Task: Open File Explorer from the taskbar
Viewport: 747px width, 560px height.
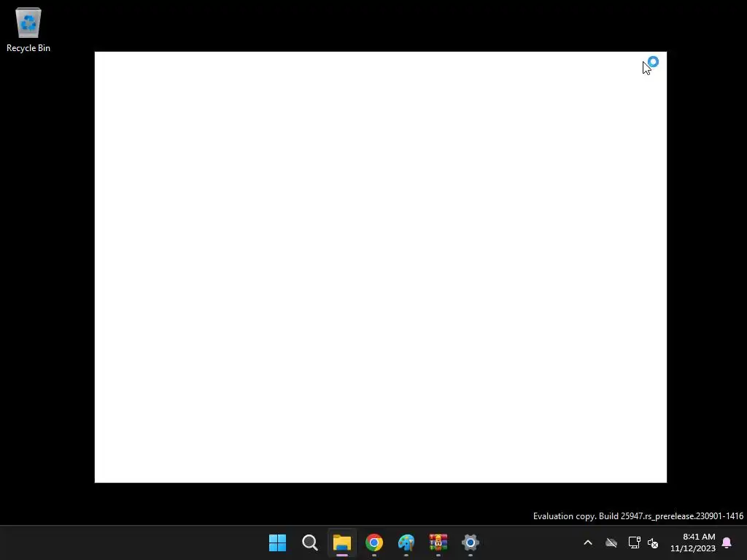Action: [x=341, y=542]
